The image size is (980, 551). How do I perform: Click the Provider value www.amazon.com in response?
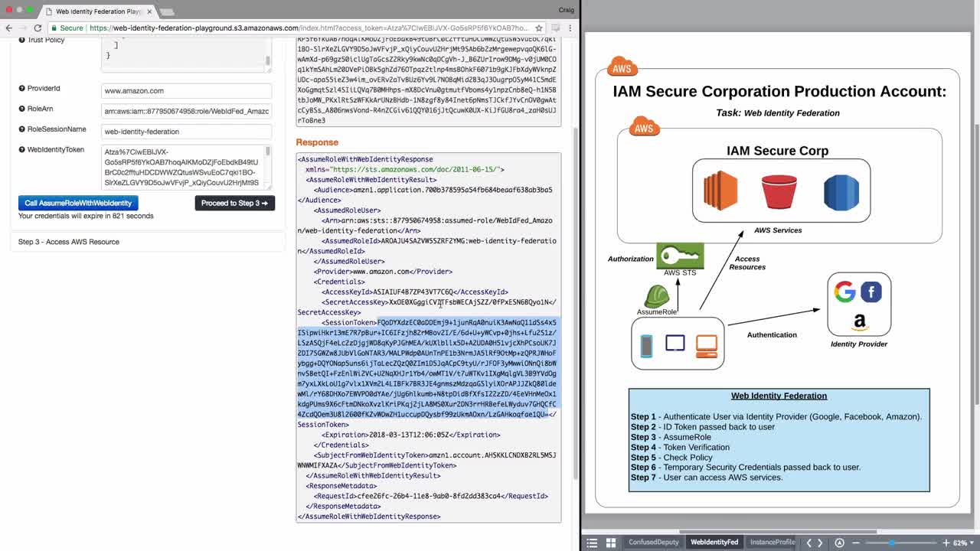(x=381, y=272)
